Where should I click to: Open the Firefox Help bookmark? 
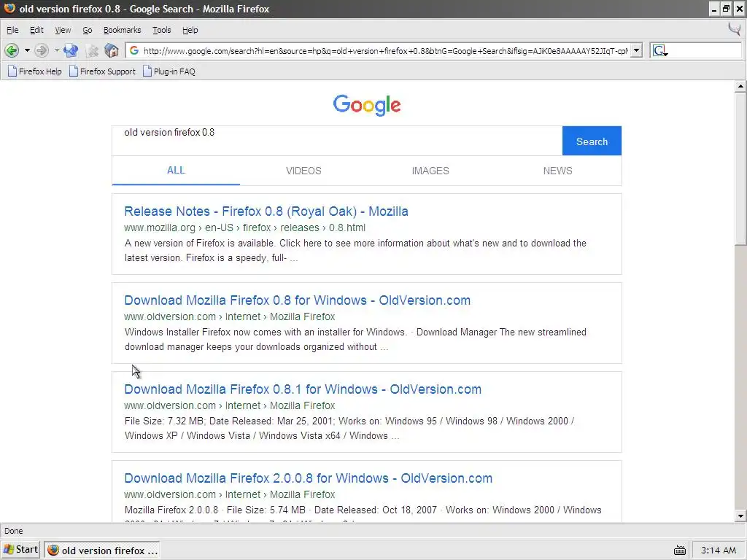35,71
